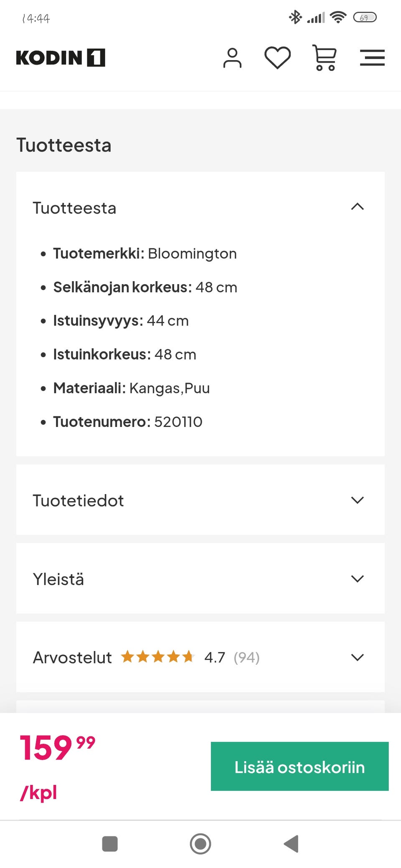This screenshot has width=401, height=868.
Task: Open the hamburger menu
Action: coord(372,58)
